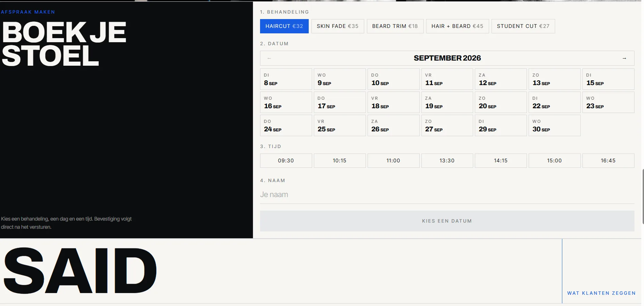
Task: Pick Friday 11 Sep date
Action: point(447,79)
